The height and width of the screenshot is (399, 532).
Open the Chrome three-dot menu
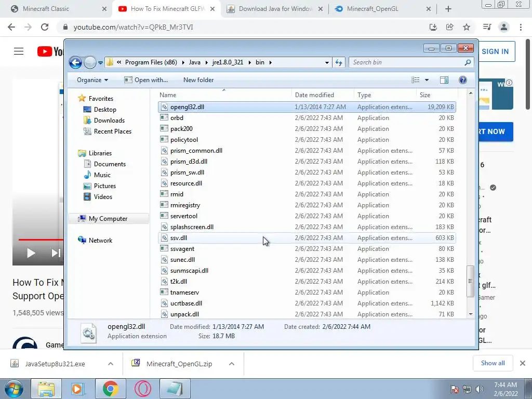pyautogui.click(x=521, y=27)
